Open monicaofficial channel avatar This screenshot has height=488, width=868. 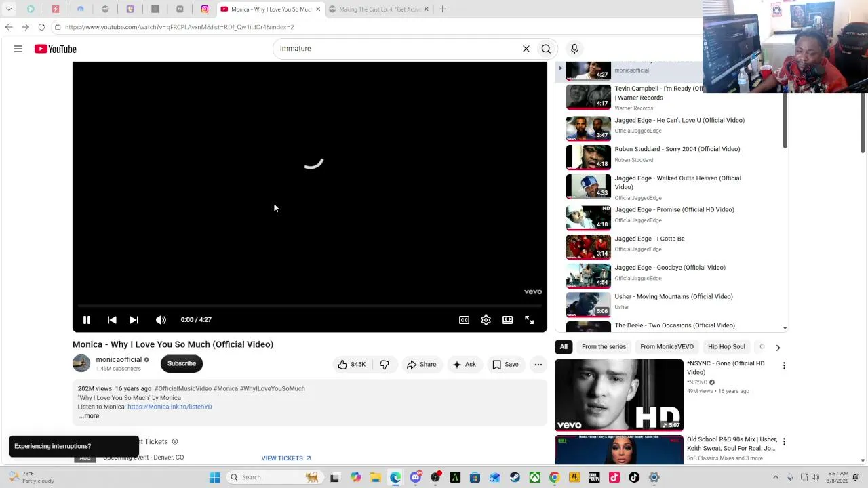click(x=81, y=363)
